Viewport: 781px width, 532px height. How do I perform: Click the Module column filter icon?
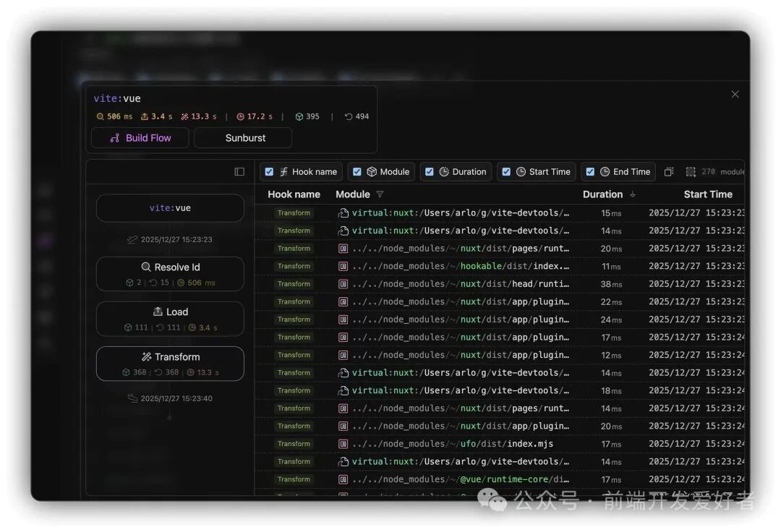(380, 194)
